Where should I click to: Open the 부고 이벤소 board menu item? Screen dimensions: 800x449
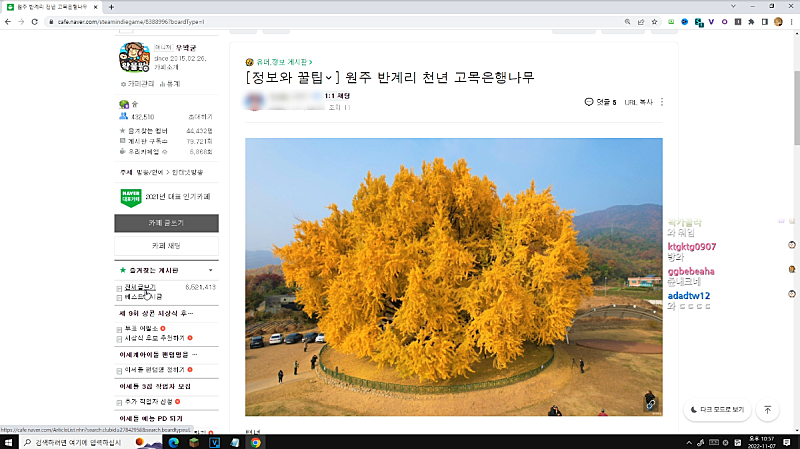(139, 328)
